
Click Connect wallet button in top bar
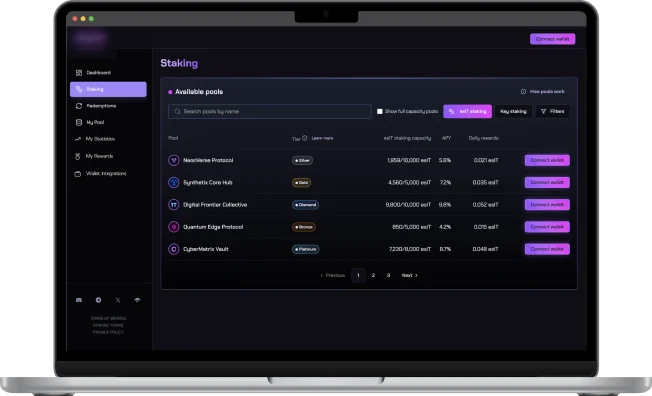tap(553, 39)
